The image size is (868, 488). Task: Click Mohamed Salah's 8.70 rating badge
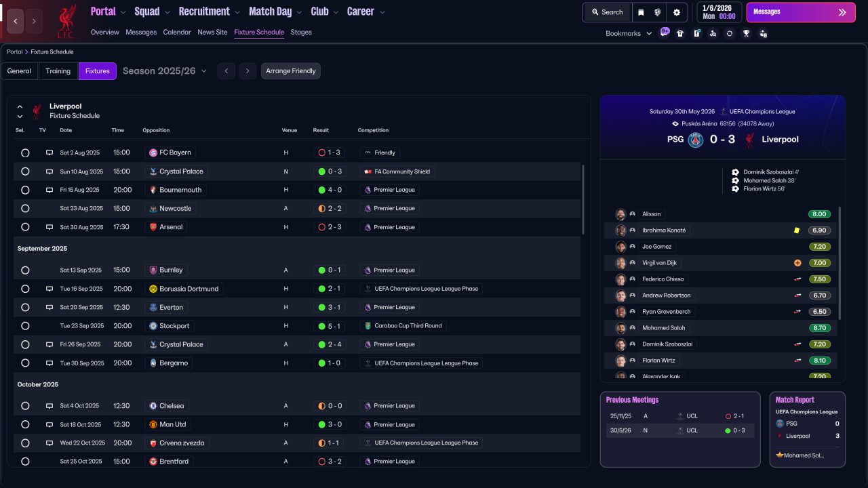click(820, 328)
